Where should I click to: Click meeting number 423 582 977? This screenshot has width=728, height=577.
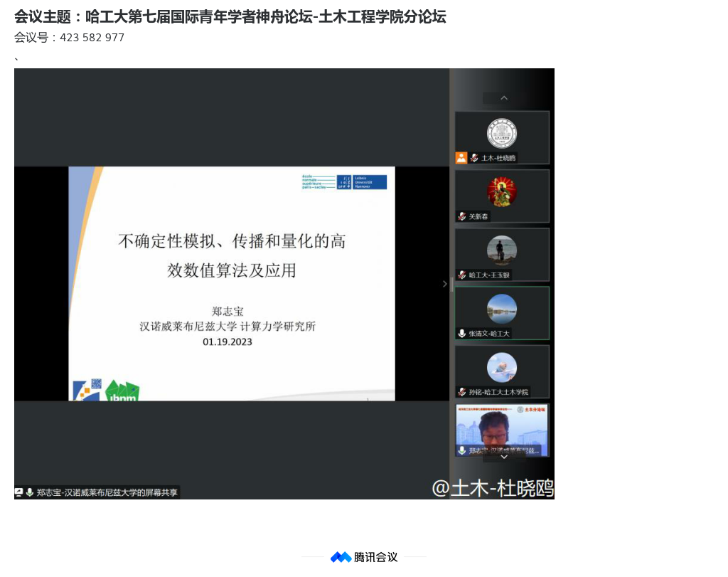click(92, 38)
